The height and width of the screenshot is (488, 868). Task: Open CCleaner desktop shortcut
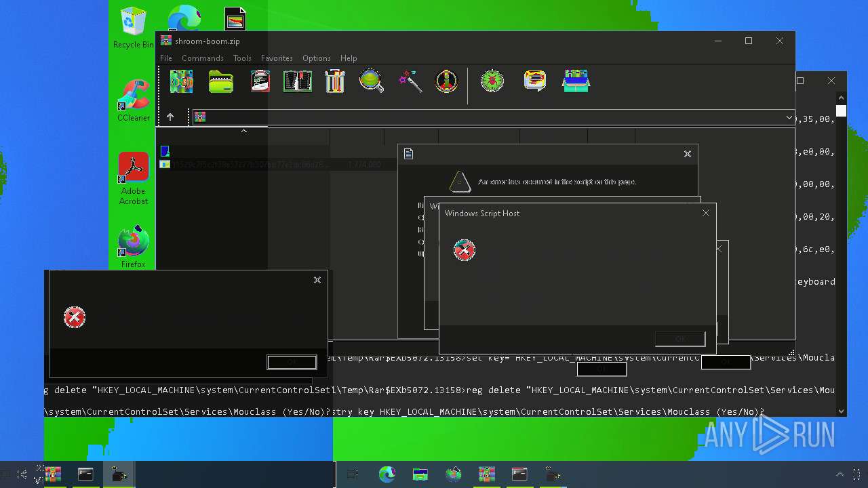click(134, 100)
